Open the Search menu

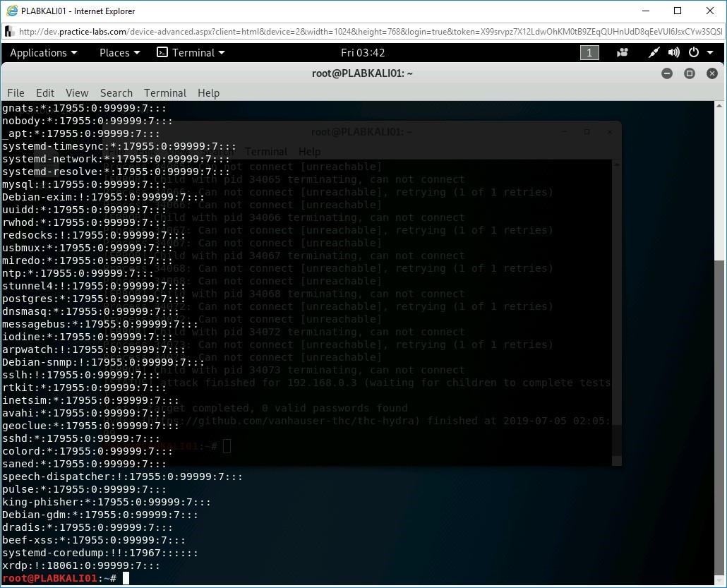(116, 92)
